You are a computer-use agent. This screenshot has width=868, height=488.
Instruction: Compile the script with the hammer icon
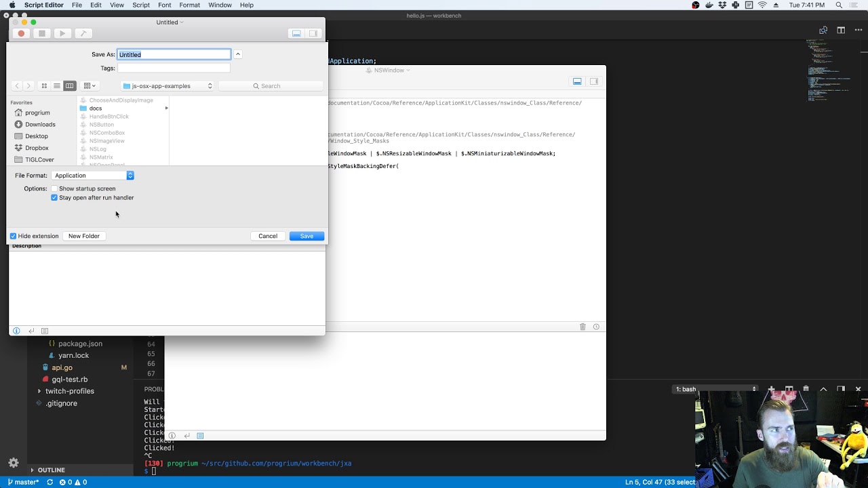pos(83,33)
